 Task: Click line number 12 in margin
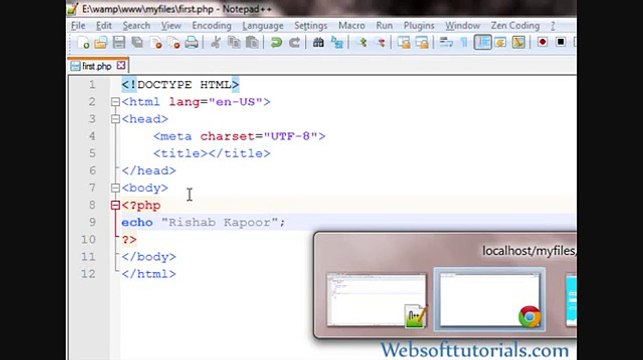88,274
